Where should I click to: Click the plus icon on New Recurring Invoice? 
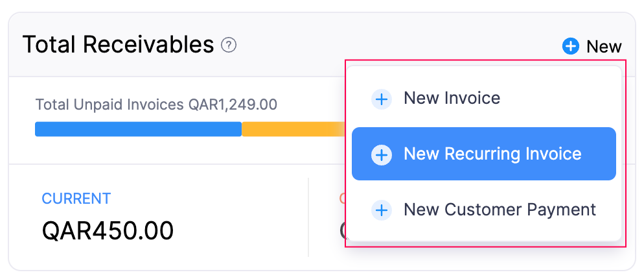tap(382, 155)
